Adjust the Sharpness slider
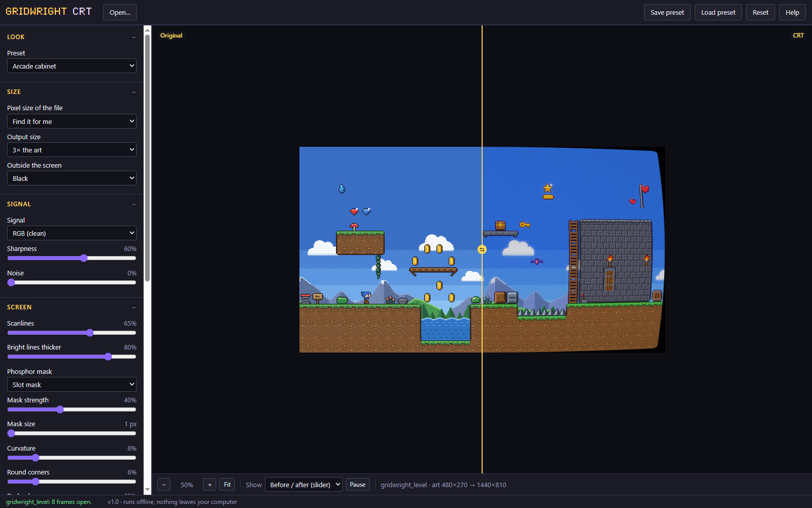812x508 pixels. [x=72, y=258]
